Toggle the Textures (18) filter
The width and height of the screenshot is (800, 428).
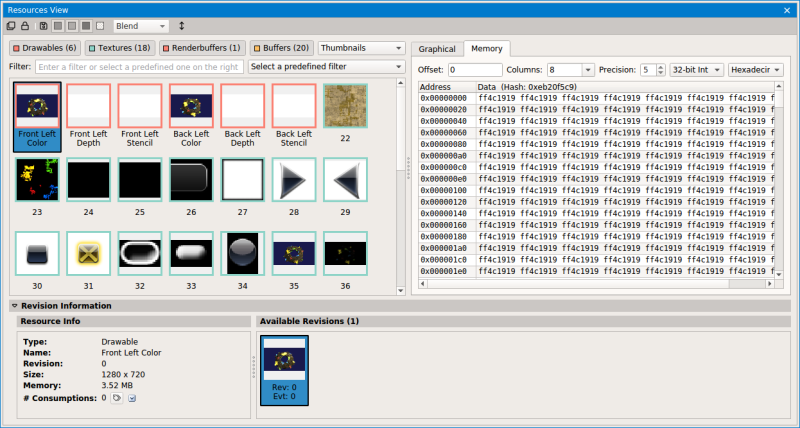tap(120, 48)
